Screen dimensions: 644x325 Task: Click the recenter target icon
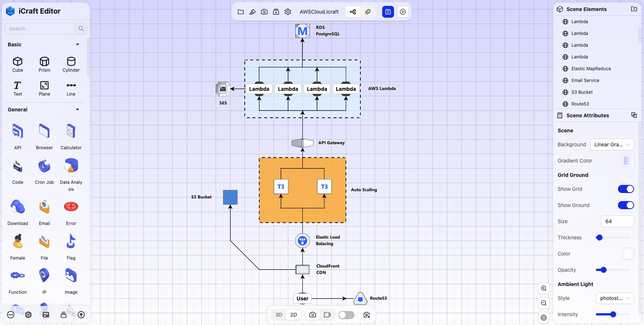pos(544,318)
